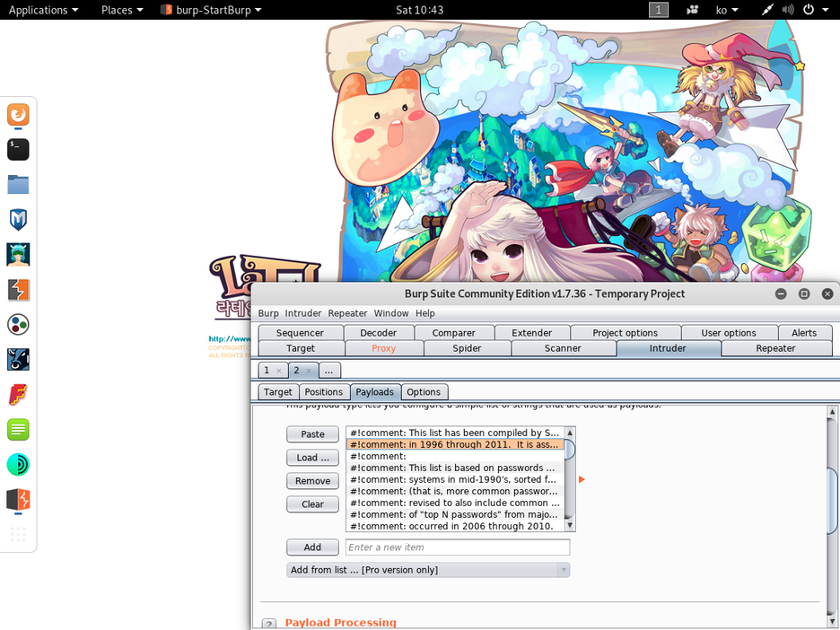
Task: Click payload list scrollbar down arrow
Action: point(570,526)
